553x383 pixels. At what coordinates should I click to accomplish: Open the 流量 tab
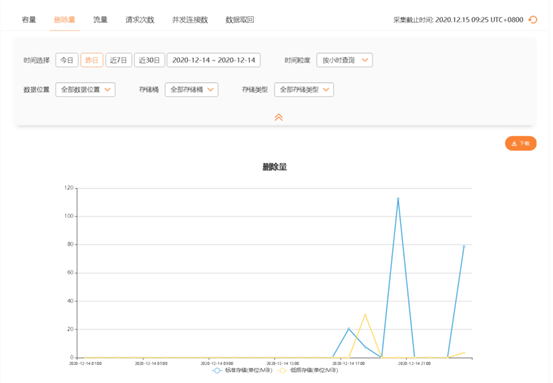coord(100,20)
